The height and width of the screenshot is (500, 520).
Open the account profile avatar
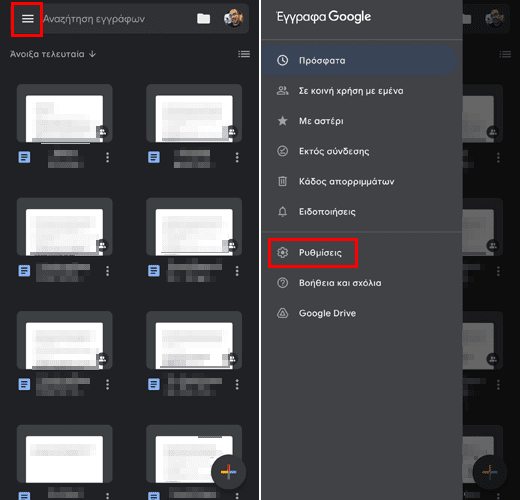click(x=233, y=18)
